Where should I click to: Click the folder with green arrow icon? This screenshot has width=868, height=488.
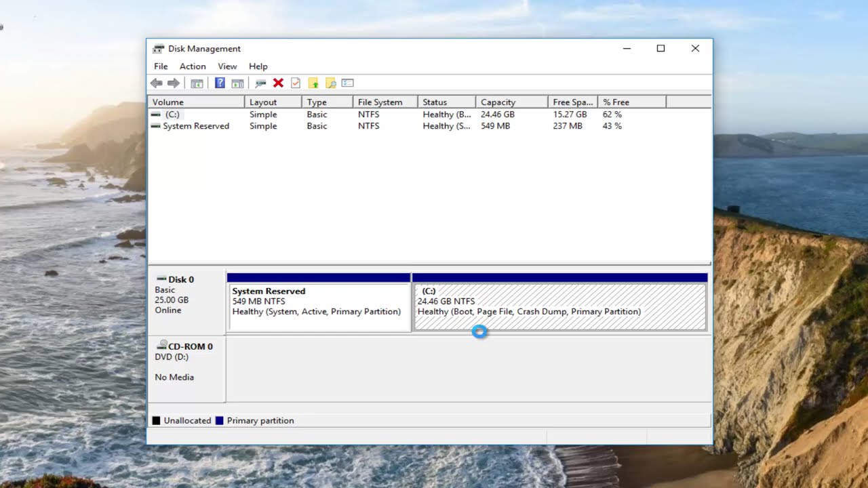(x=313, y=83)
